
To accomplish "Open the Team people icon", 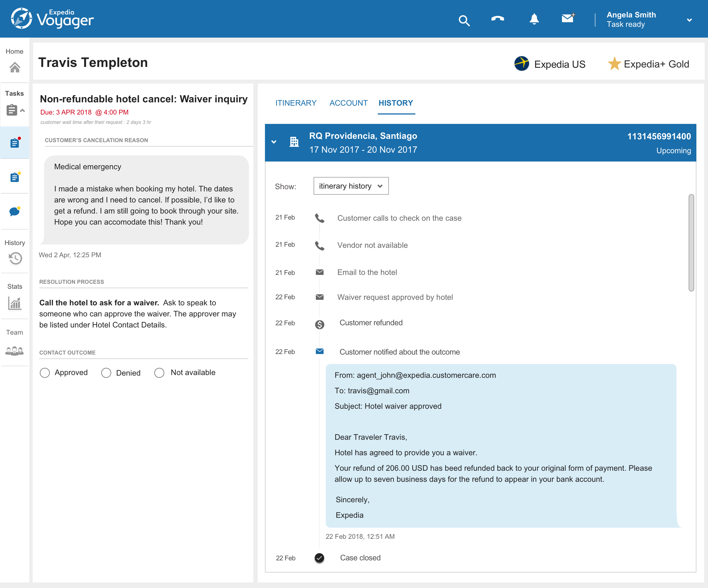I will click(x=14, y=351).
